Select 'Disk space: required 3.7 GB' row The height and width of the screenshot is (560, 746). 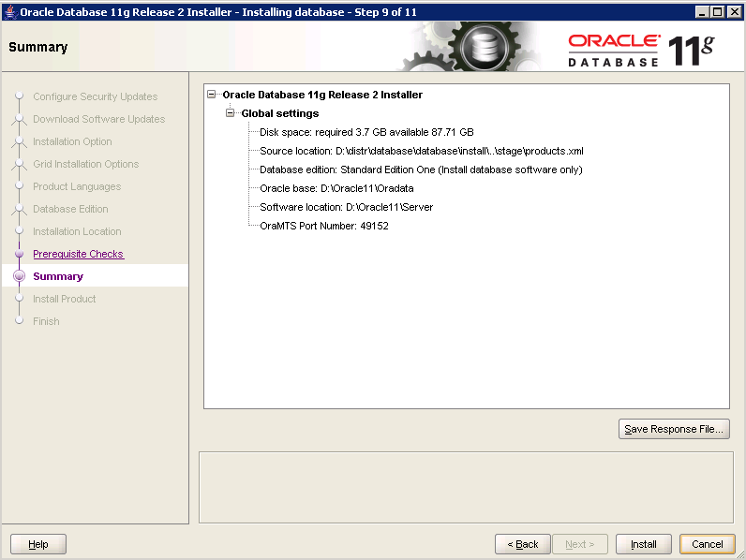(366, 132)
